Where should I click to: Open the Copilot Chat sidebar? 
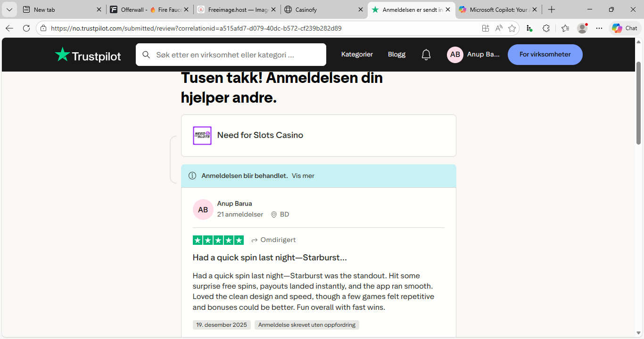625,28
